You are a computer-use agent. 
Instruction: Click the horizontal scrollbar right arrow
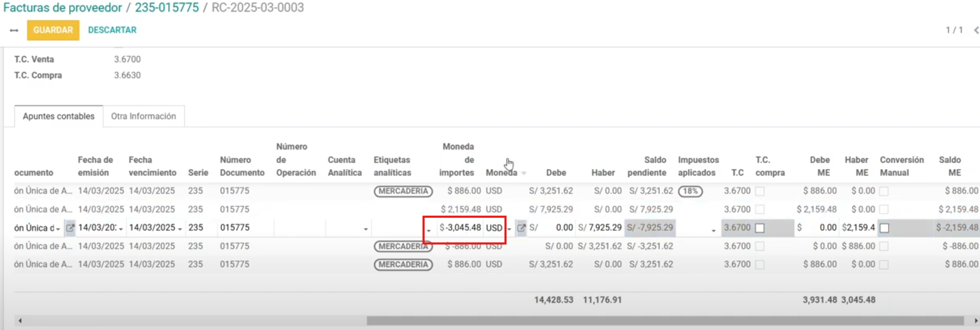(x=976, y=321)
